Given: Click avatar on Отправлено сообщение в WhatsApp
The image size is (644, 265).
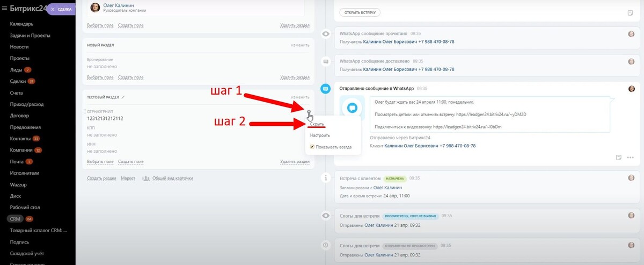Looking at the screenshot, I should [631, 89].
